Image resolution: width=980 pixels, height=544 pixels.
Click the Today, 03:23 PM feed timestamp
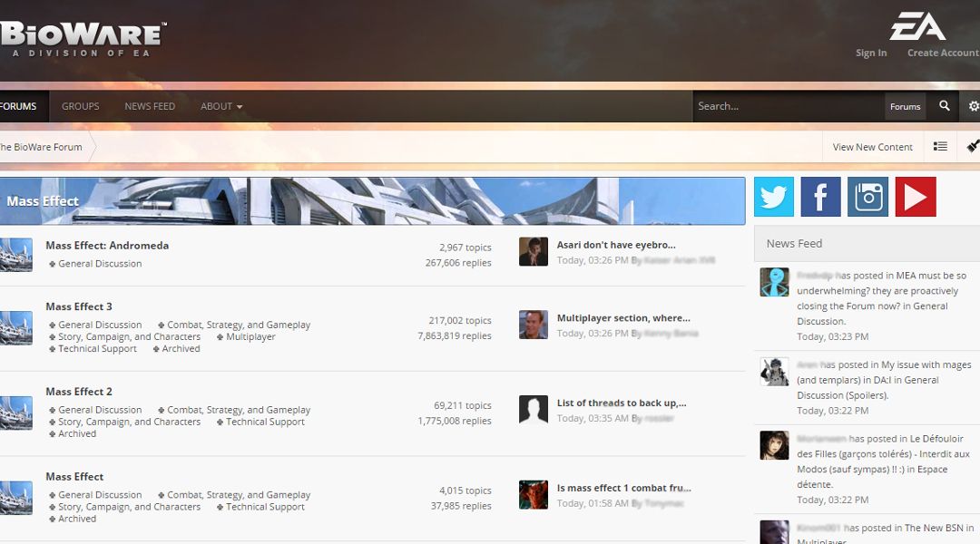click(x=832, y=336)
